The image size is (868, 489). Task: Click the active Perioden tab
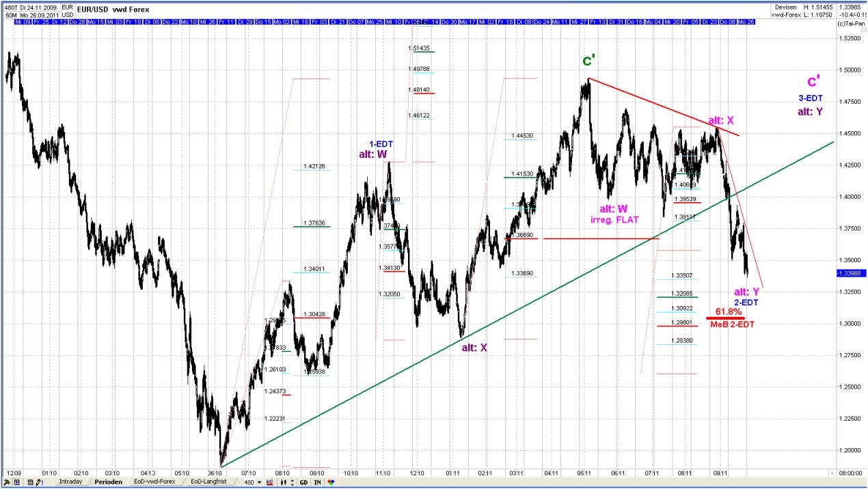pyautogui.click(x=108, y=481)
